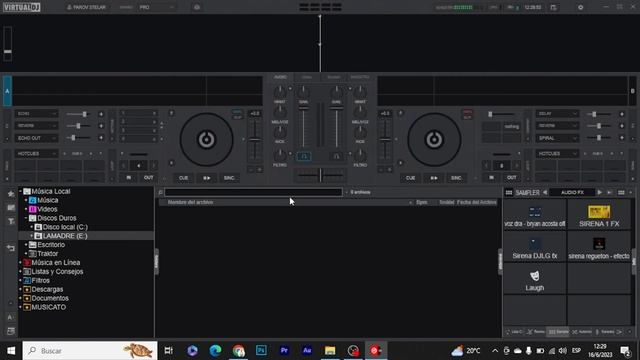Viewport: 640px width, 360px height.
Task: Open the Remix tab at sideview bottom
Action: click(x=536, y=332)
